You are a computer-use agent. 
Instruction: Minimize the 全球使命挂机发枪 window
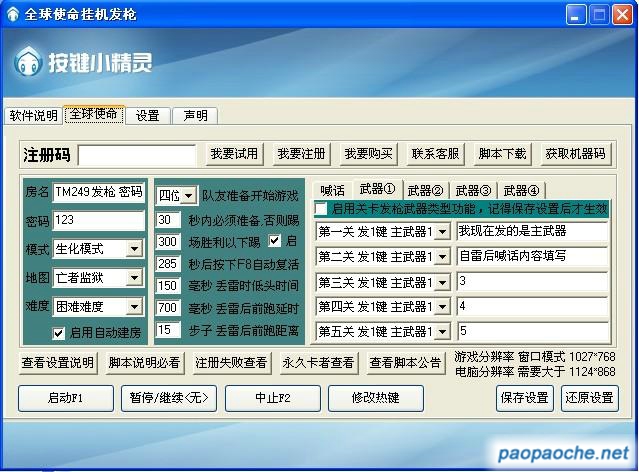(576, 15)
